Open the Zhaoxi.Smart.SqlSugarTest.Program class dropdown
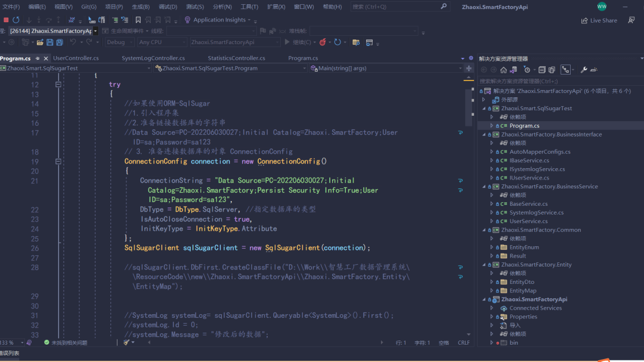 tap(230, 68)
